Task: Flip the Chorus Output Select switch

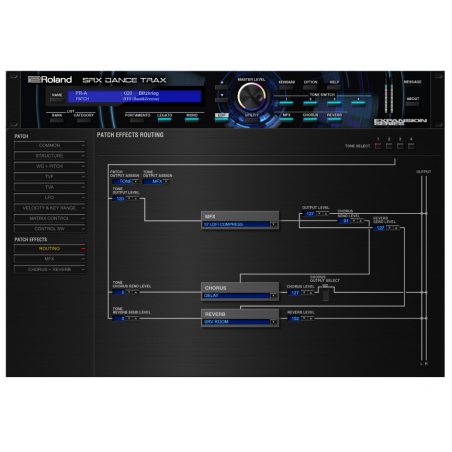Action: (x=325, y=293)
